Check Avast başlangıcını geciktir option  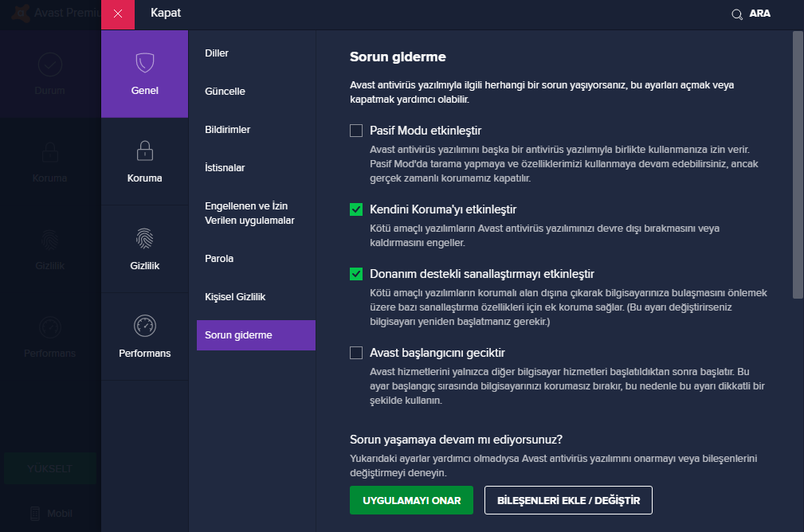[x=356, y=353]
